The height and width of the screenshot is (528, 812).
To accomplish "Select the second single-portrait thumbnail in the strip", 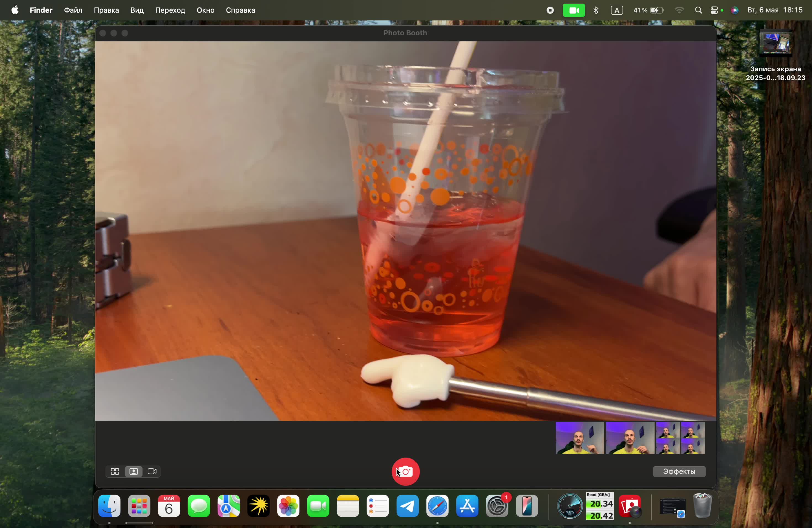I will pyautogui.click(x=630, y=438).
